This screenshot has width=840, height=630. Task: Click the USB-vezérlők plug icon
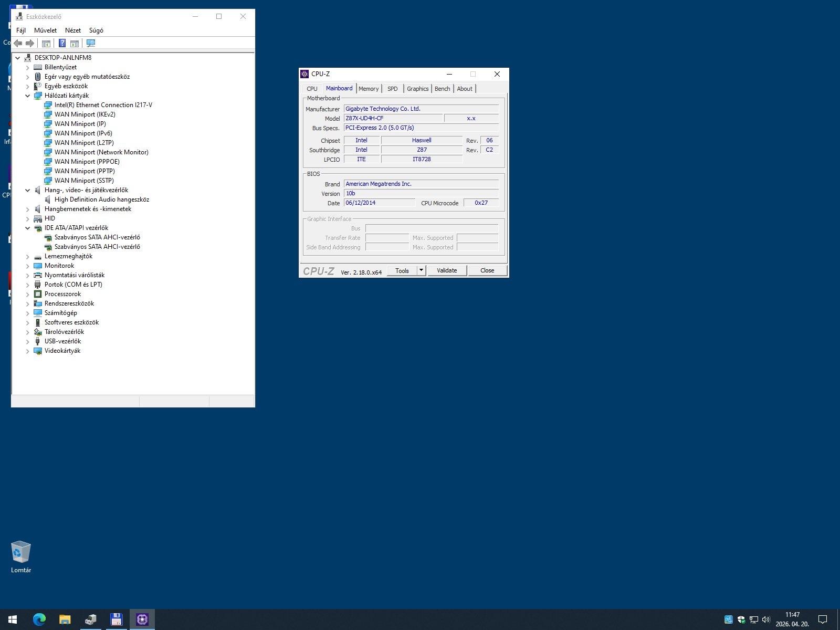(x=38, y=341)
